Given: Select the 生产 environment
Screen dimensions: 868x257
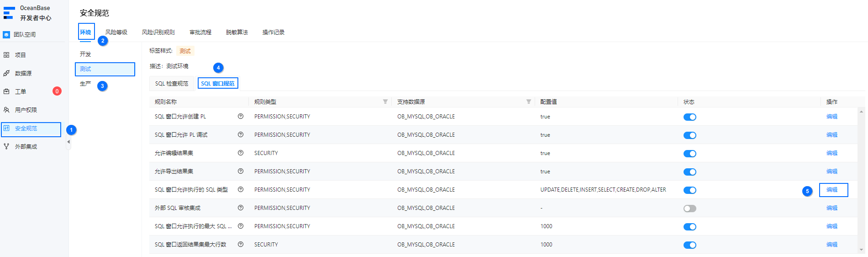Looking at the screenshot, I should (x=85, y=84).
